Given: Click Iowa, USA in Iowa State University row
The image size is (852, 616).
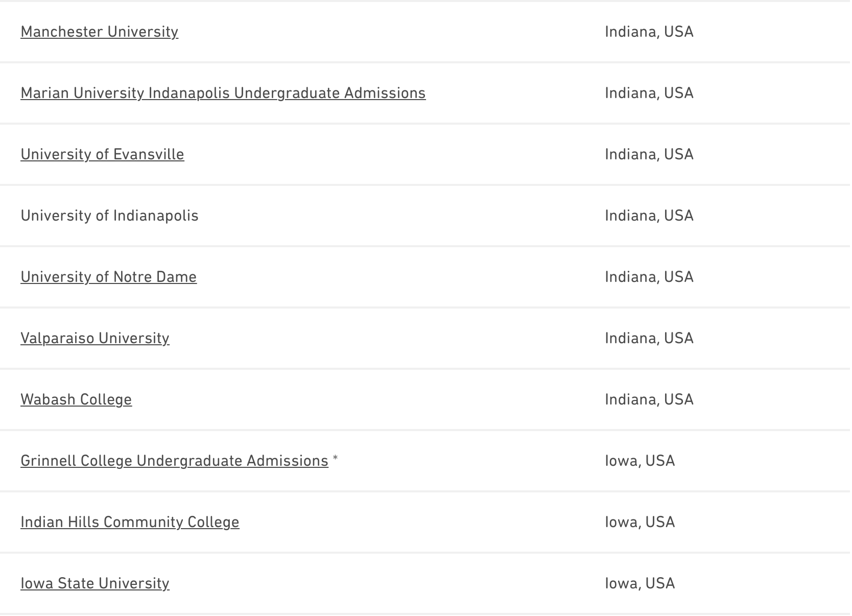Looking at the screenshot, I should tap(640, 583).
